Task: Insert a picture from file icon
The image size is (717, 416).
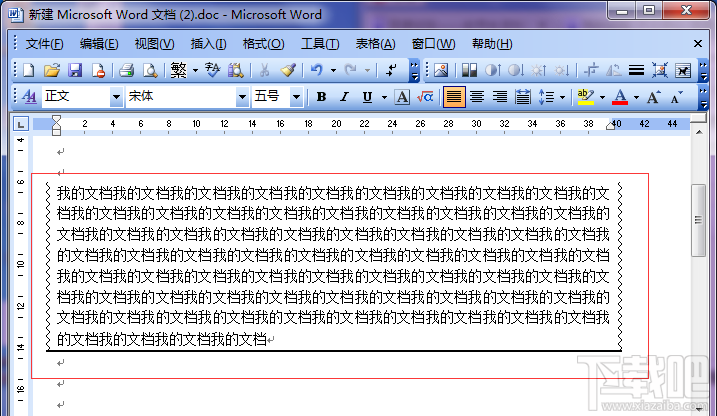Action: point(441,70)
